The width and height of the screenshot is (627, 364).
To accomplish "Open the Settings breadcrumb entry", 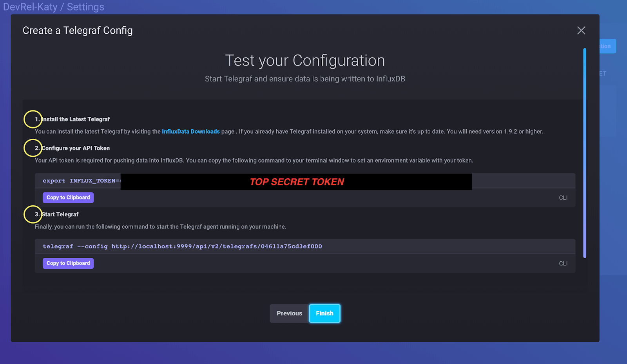I will (x=85, y=7).
